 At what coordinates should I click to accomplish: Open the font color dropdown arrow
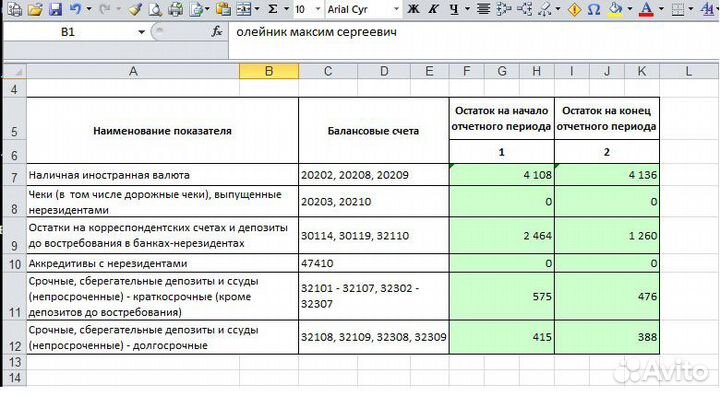pos(661,9)
